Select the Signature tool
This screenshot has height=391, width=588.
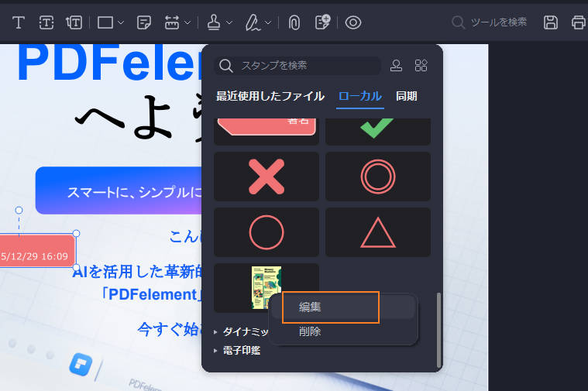pos(253,22)
